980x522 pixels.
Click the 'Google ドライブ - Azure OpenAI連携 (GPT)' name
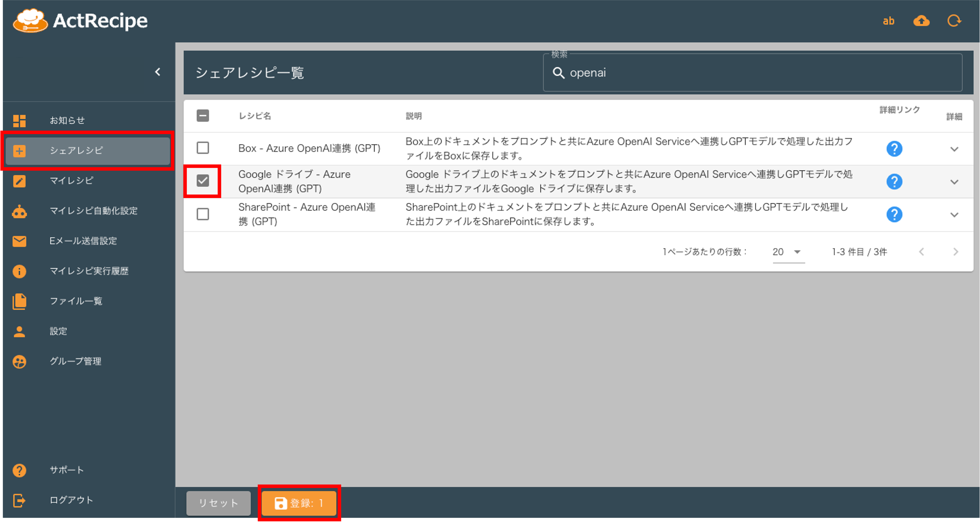tap(294, 181)
